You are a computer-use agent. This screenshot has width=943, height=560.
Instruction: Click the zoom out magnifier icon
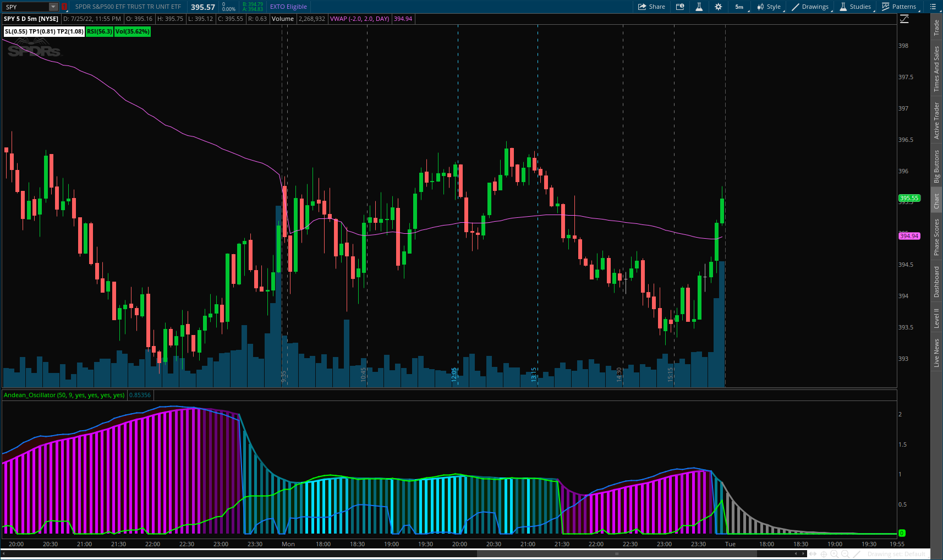(x=846, y=554)
